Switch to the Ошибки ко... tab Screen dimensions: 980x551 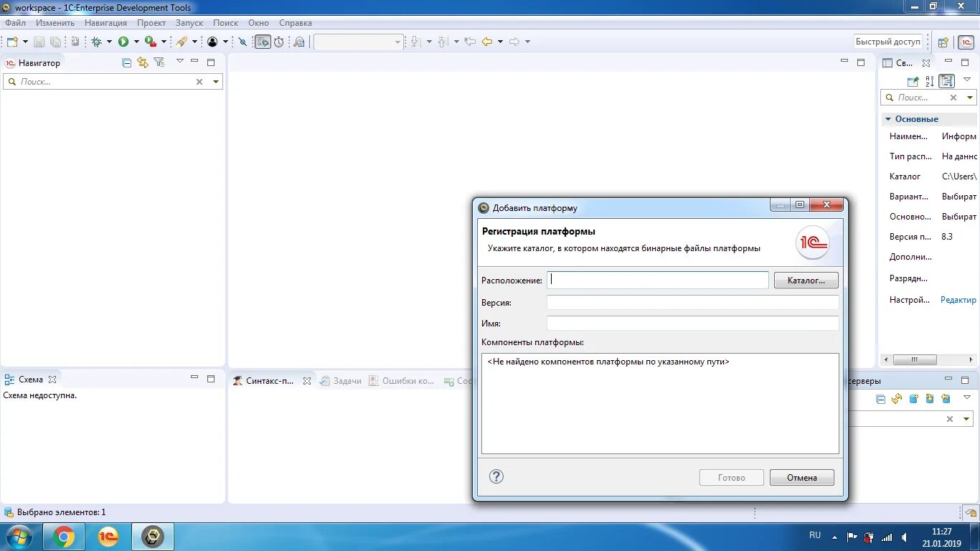402,381
